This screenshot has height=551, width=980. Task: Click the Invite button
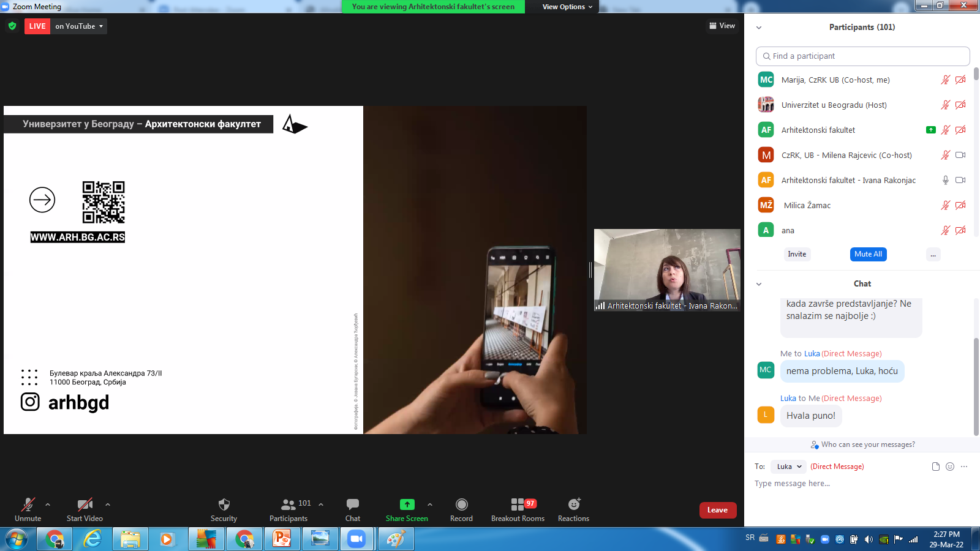797,254
